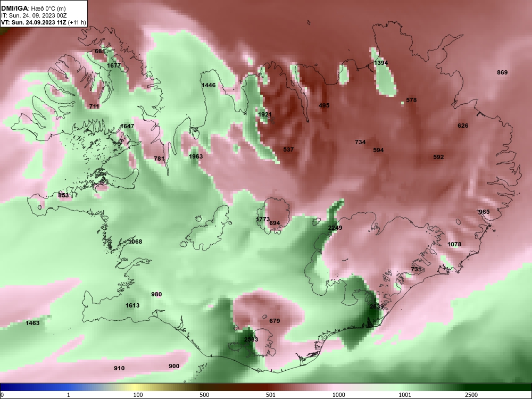Select the 2249 map value
The width and height of the screenshot is (532, 399).
coord(335,228)
